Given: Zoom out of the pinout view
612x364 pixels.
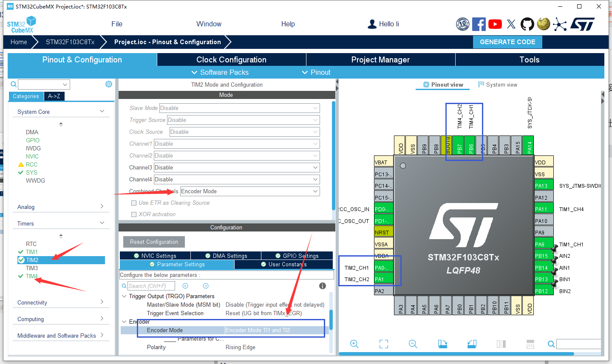Looking at the screenshot, I should tap(413, 344).
